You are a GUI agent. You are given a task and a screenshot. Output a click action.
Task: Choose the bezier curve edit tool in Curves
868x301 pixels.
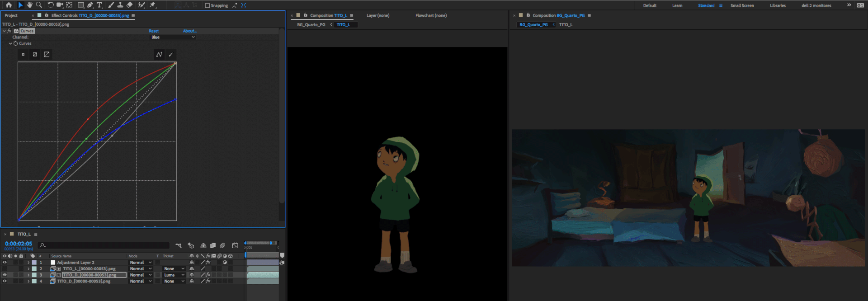coord(159,54)
